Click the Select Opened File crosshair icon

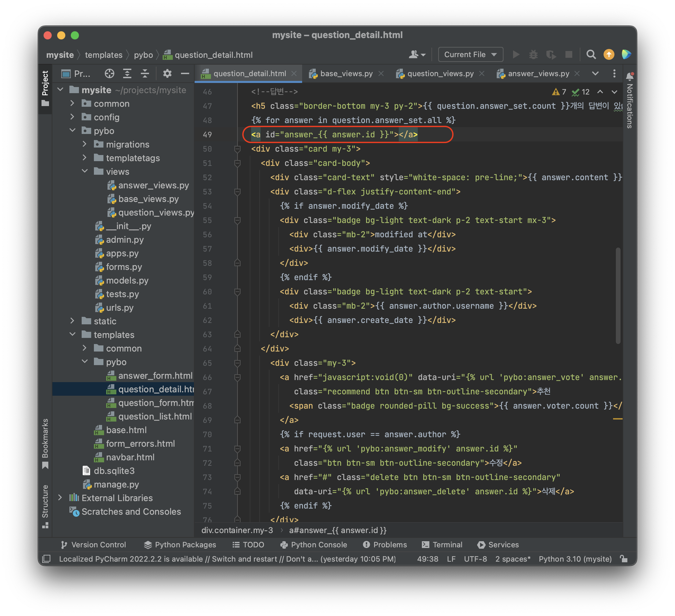(109, 73)
